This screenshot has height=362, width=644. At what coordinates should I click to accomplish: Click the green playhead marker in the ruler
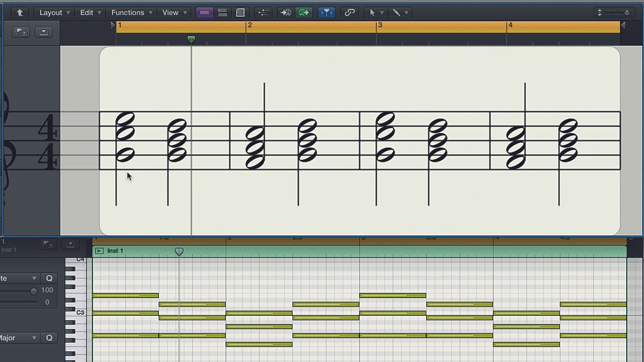tap(191, 39)
